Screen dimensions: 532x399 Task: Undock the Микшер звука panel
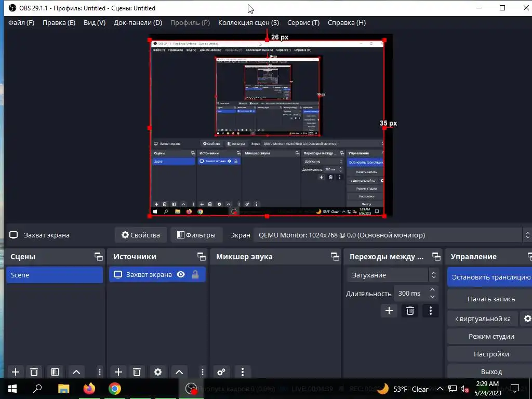tap(335, 257)
